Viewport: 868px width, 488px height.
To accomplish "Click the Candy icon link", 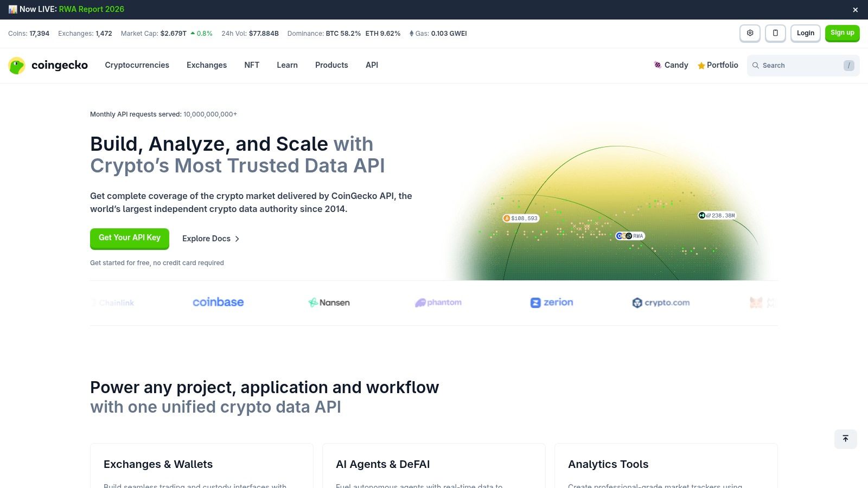I will pos(671,65).
